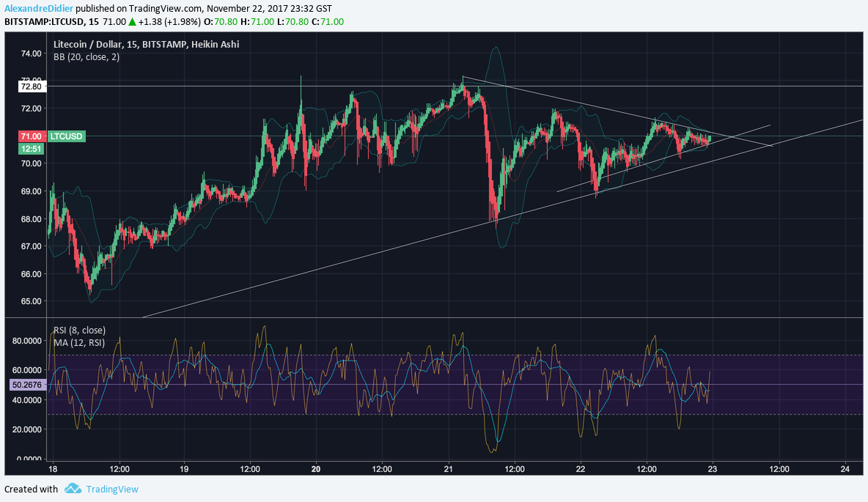Click 68.00 on the price axis
Viewport: 868px width, 502px height.
(x=31, y=218)
